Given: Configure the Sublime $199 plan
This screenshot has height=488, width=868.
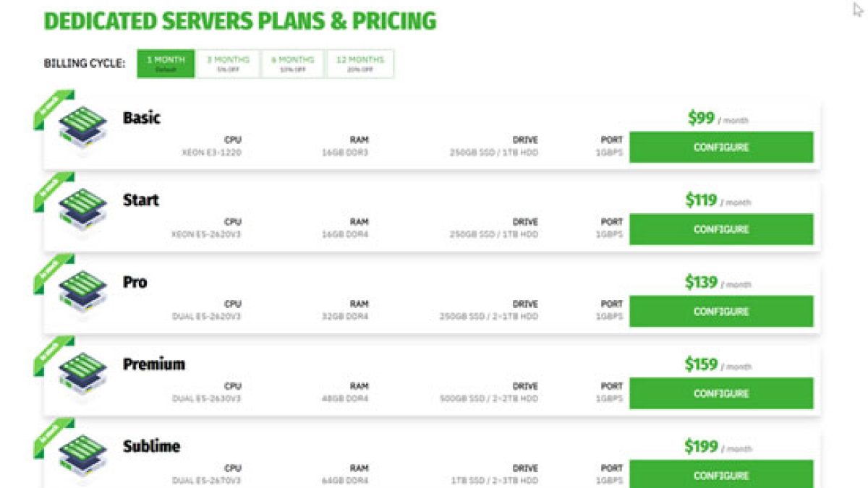Looking at the screenshot, I should coord(721,475).
